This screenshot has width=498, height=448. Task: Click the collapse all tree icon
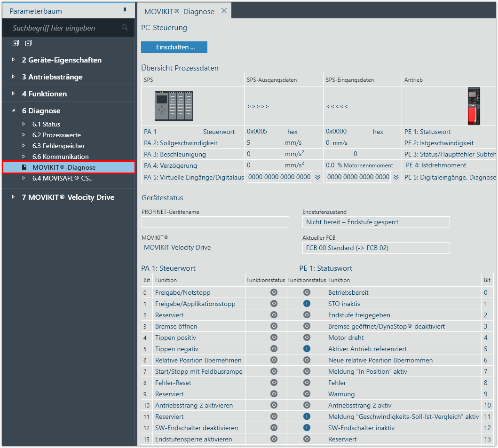pos(28,43)
